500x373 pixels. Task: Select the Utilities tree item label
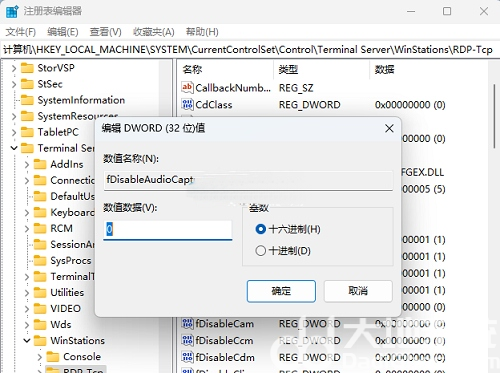[x=67, y=292]
